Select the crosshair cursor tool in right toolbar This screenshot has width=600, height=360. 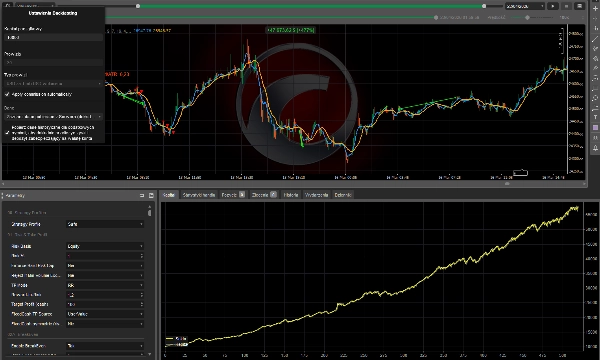coord(595,8)
